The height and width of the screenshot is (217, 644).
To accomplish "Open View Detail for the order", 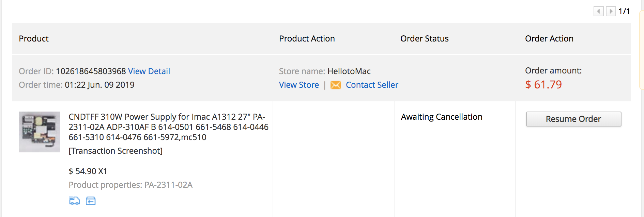I will [x=149, y=71].
